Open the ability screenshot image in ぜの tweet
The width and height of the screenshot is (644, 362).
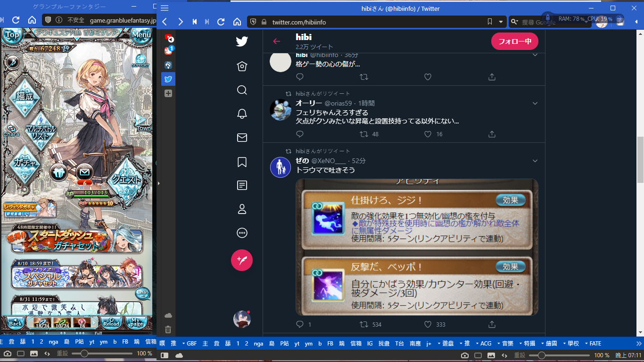coord(417,247)
